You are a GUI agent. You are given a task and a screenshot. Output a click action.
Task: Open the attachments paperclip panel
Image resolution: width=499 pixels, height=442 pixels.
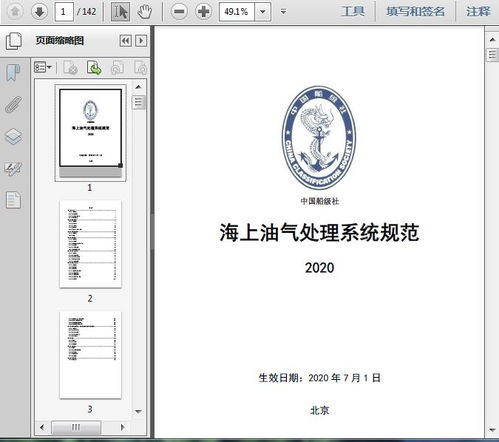point(13,105)
